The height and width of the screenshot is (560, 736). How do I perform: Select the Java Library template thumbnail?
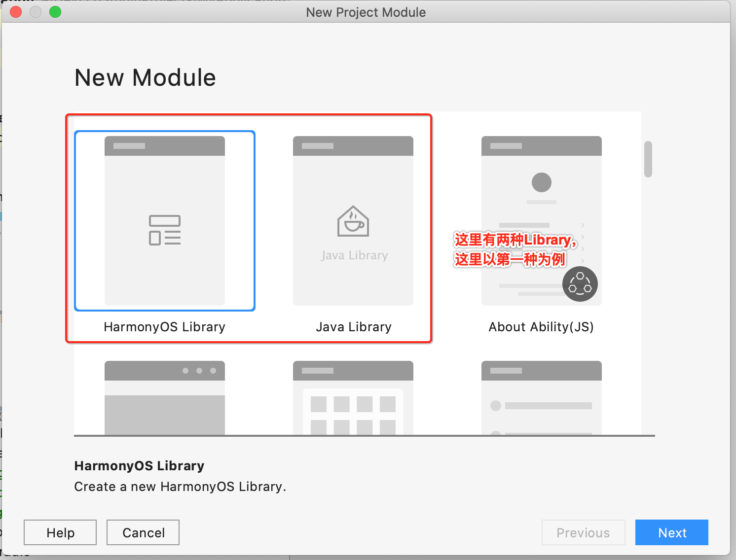(x=353, y=221)
